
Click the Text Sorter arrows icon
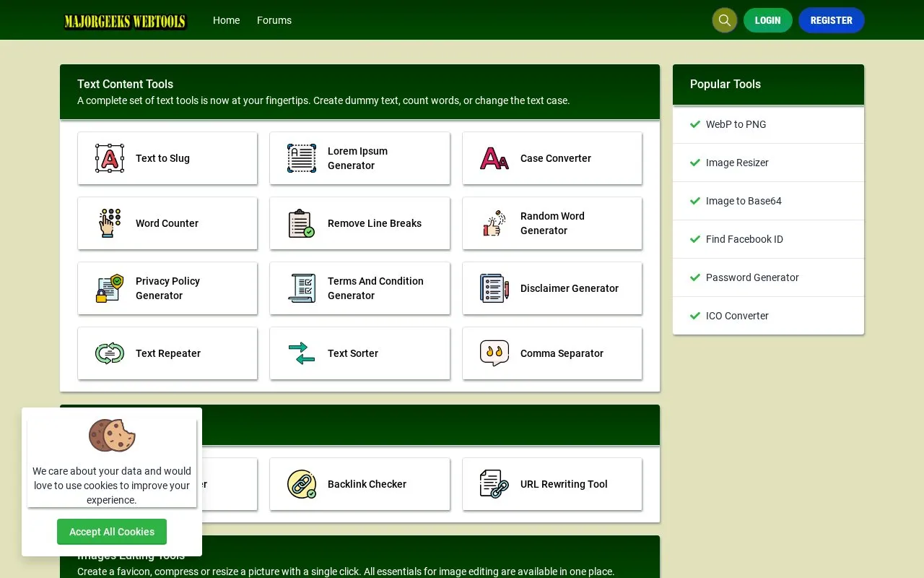pos(302,353)
